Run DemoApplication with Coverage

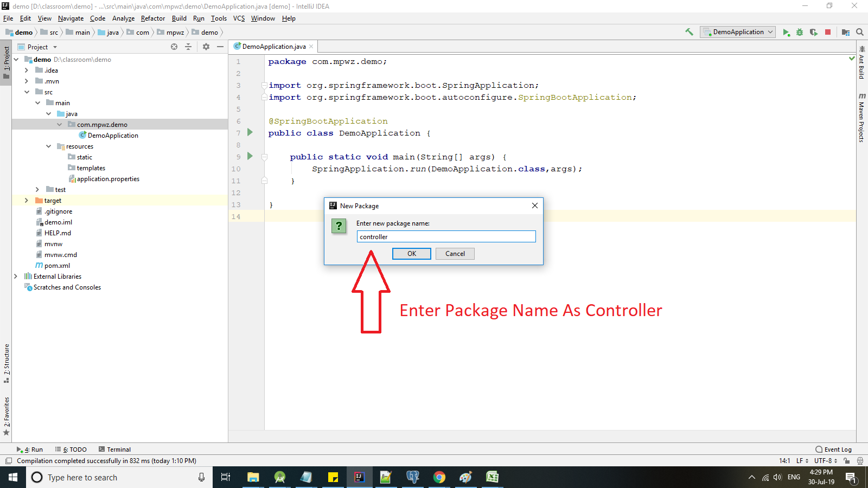pyautogui.click(x=814, y=33)
